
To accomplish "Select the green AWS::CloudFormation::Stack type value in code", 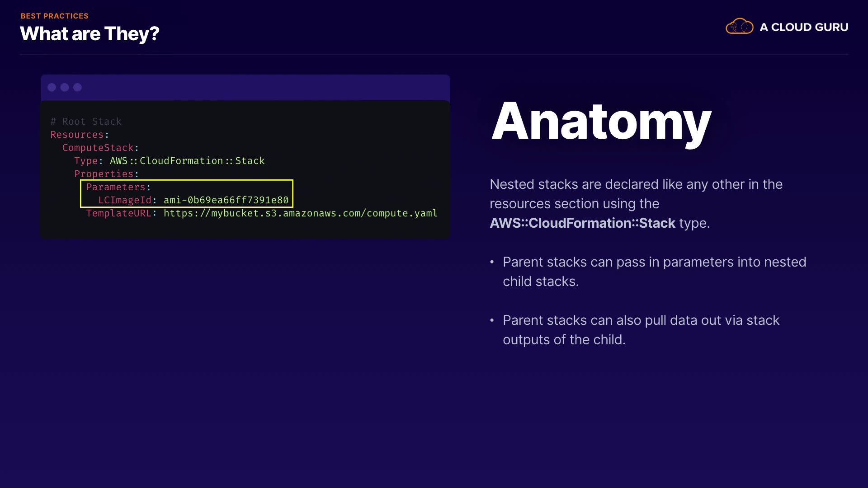I will coord(187,161).
